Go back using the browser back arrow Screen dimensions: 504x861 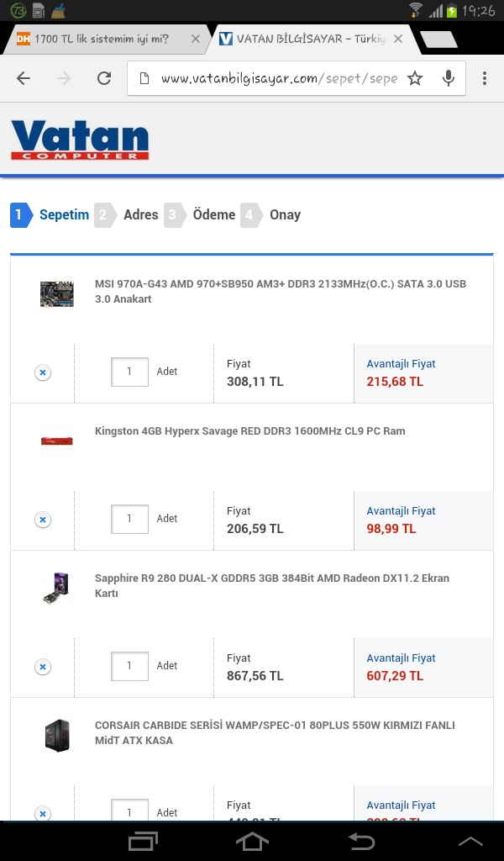(24, 78)
